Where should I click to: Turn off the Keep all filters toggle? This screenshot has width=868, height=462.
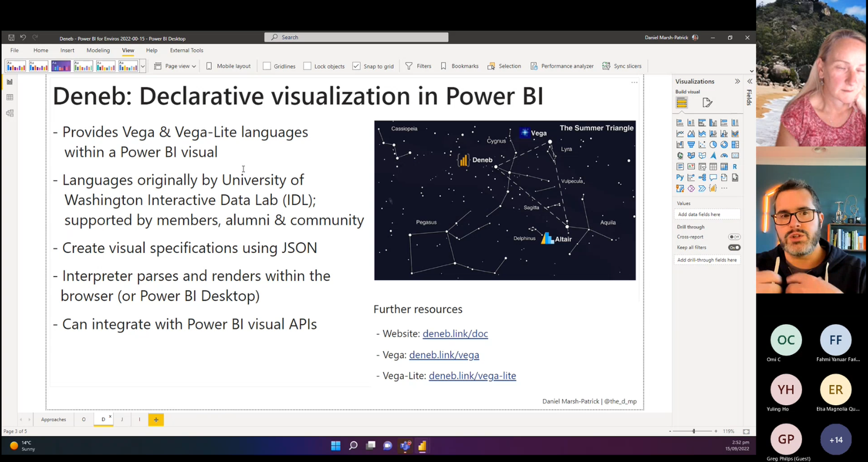pyautogui.click(x=734, y=247)
